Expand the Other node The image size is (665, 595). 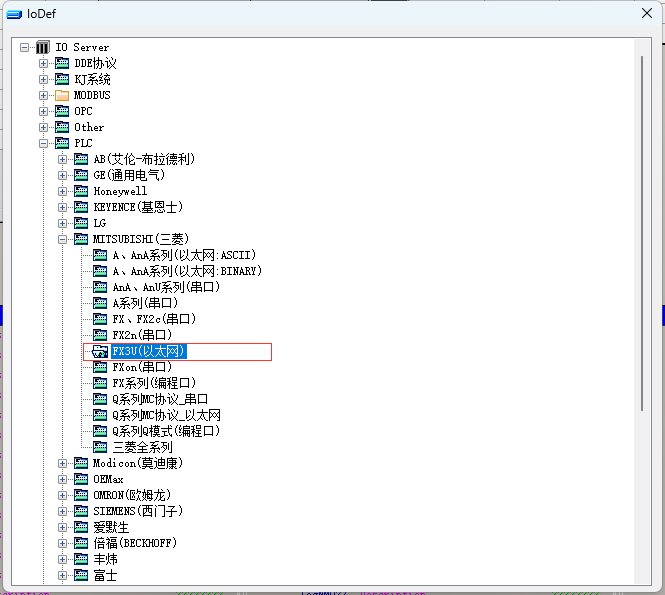(x=43, y=127)
